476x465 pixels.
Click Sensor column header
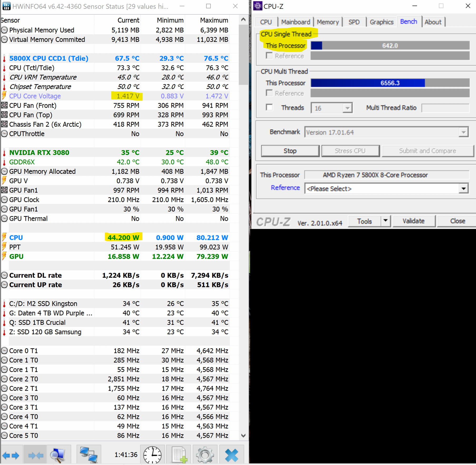[10, 20]
